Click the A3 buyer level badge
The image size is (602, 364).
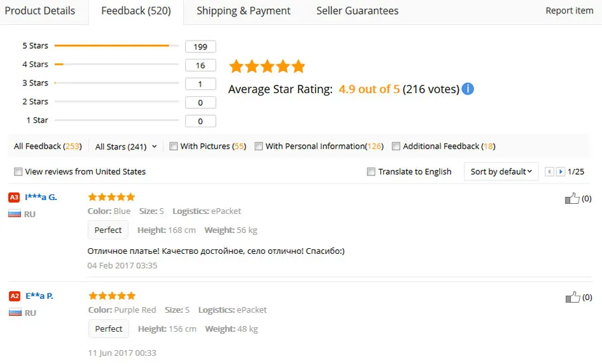tap(14, 197)
